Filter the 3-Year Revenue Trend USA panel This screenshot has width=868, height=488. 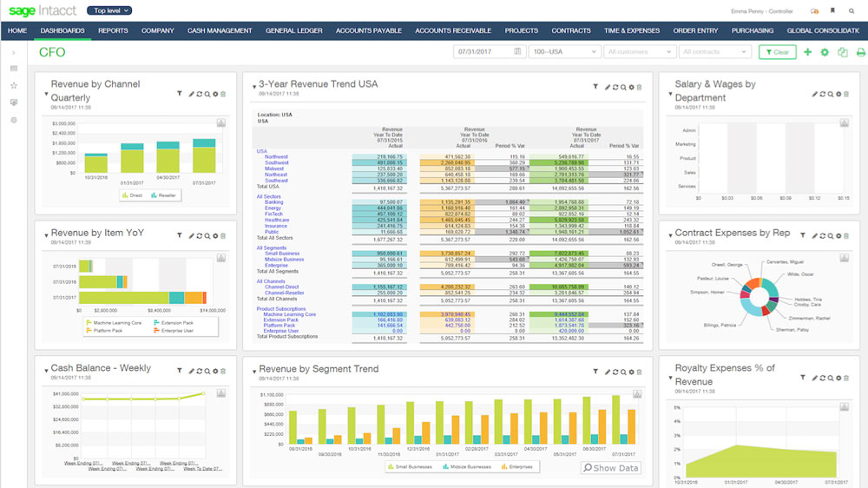click(595, 87)
